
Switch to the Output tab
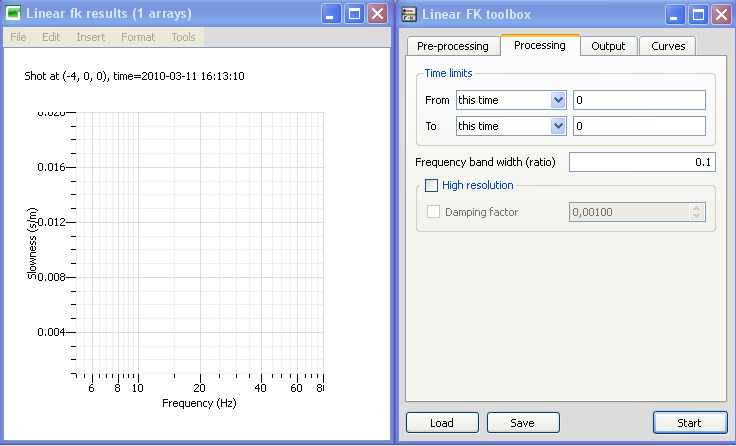pyautogui.click(x=608, y=46)
